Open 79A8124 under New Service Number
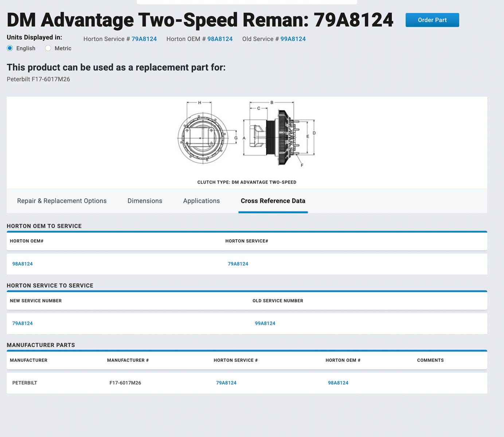Viewport: 504px width, 437px height. (23, 323)
